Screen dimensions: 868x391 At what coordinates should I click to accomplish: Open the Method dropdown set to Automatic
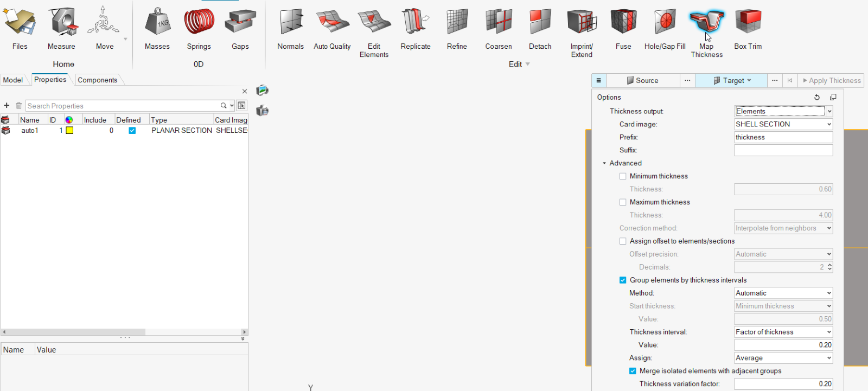point(783,293)
